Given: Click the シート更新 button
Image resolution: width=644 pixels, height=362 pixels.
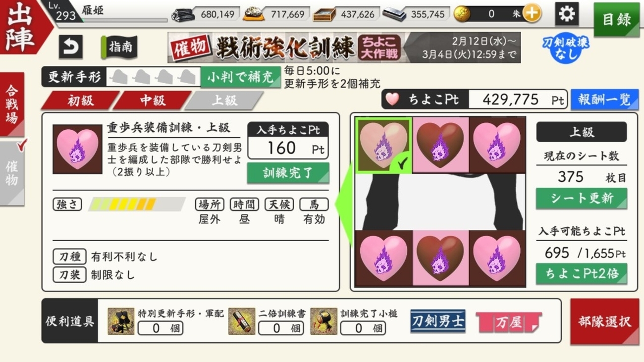Looking at the screenshot, I should 582,198.
